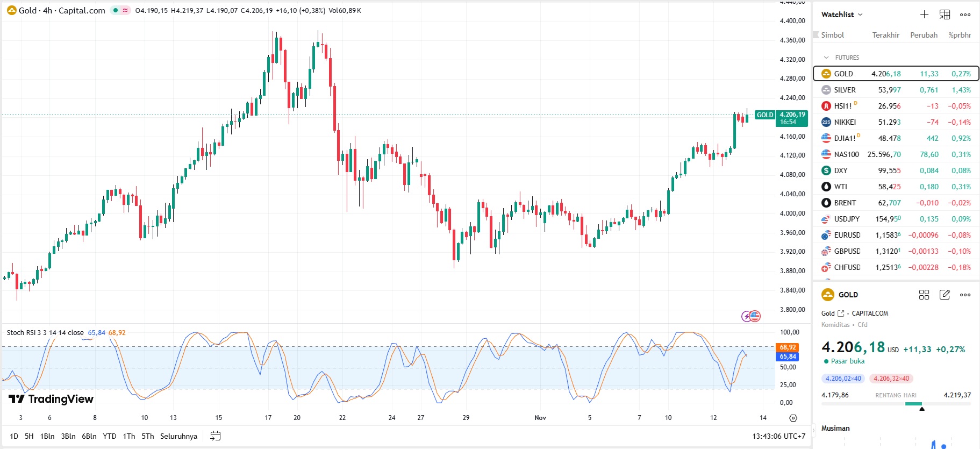
Task: Open the note edit icon in GOLD details
Action: coord(945,295)
